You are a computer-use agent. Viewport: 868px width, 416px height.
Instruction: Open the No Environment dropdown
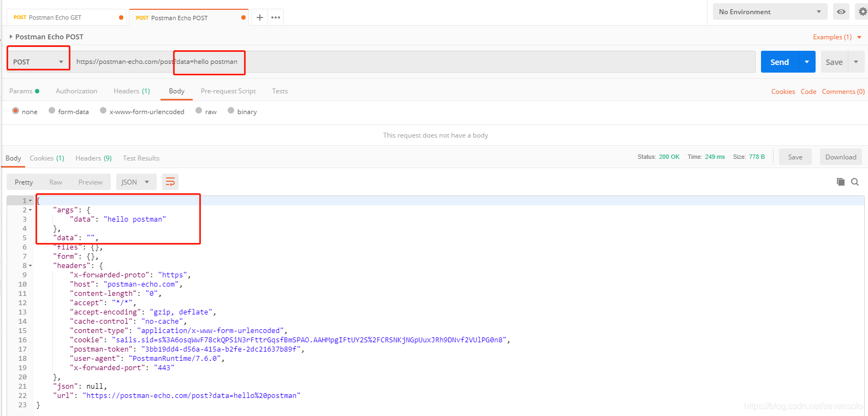point(770,11)
